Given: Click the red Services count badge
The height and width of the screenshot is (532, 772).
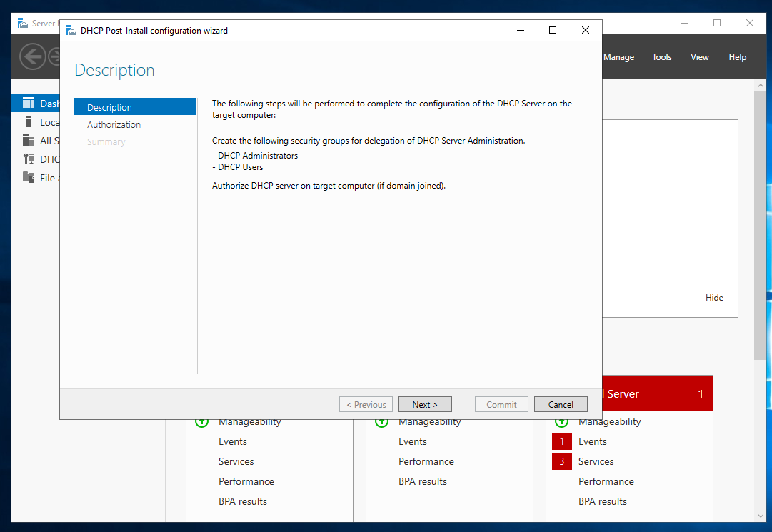Looking at the screenshot, I should pos(561,461).
